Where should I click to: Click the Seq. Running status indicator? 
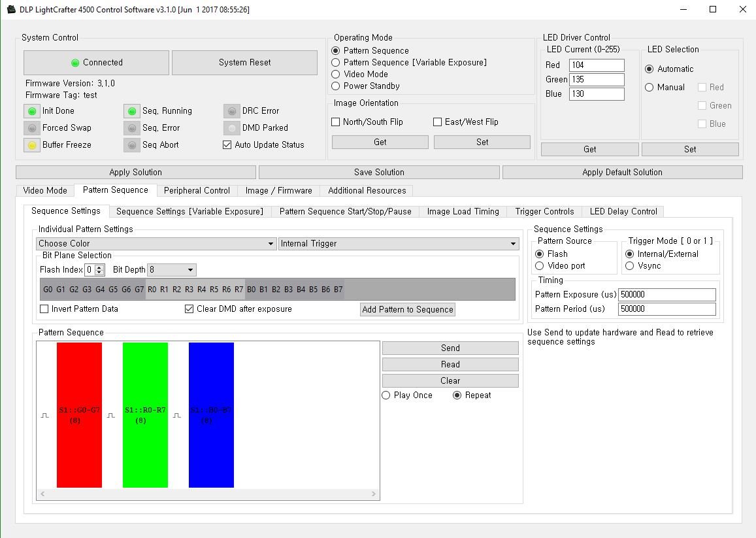tap(132, 111)
